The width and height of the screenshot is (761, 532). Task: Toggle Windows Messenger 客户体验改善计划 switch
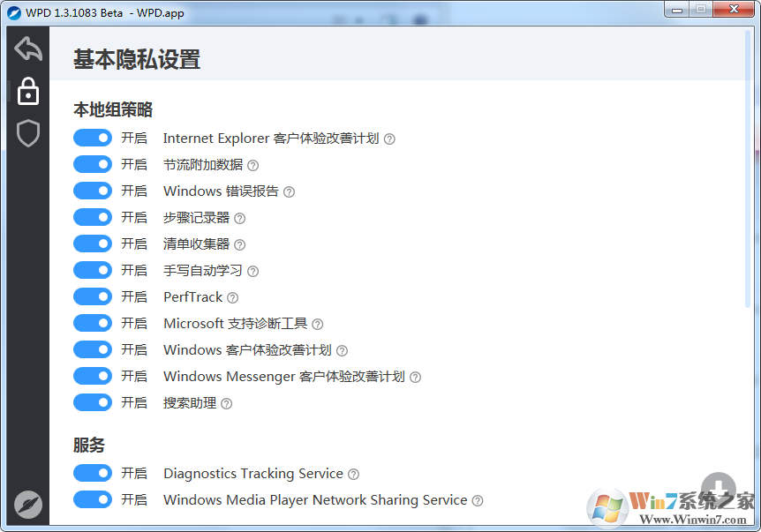click(93, 376)
